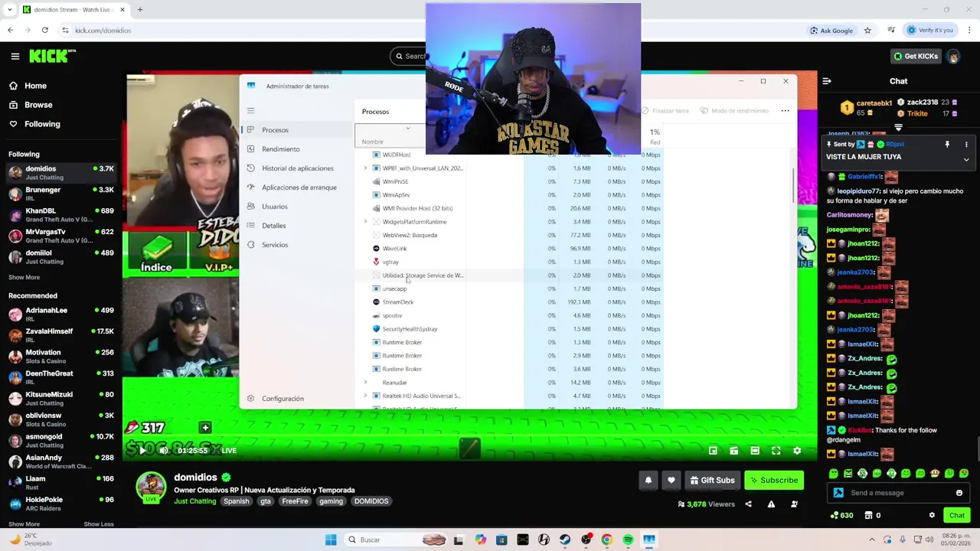Open asmongold recommended channel
980x551 pixels.
(x=61, y=440)
